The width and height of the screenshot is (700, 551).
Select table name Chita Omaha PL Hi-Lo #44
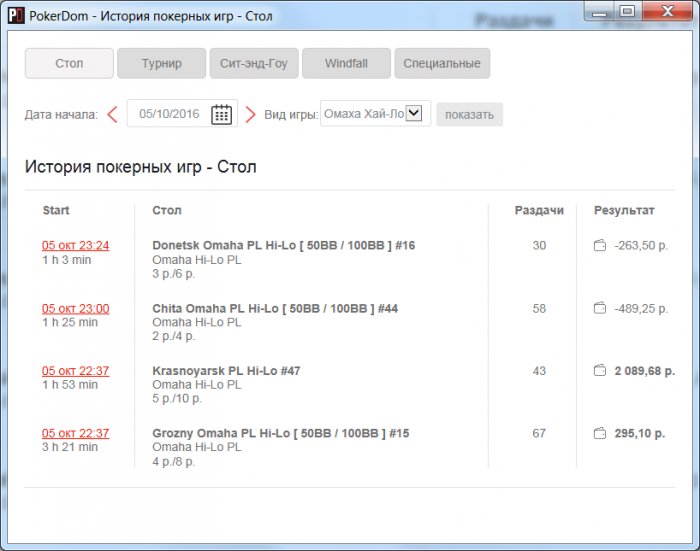pos(275,309)
